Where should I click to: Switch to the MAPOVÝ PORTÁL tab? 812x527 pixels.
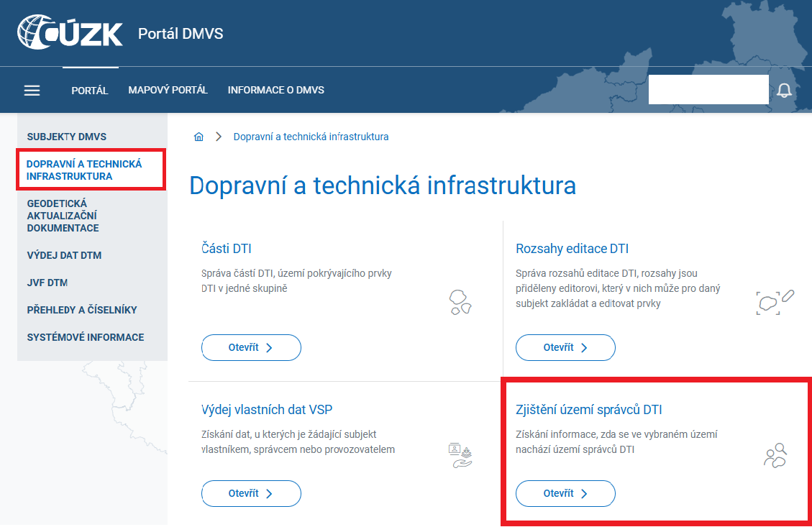[x=168, y=90]
